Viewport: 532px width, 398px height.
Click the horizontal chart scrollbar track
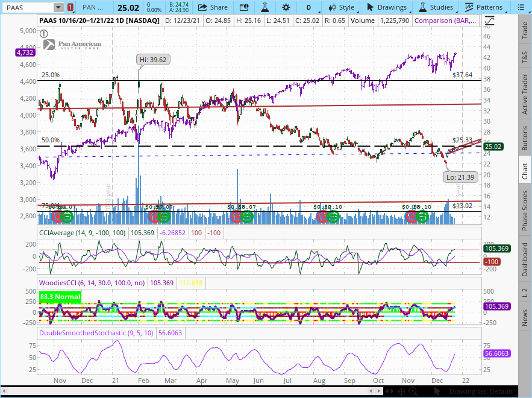[x=192, y=391]
